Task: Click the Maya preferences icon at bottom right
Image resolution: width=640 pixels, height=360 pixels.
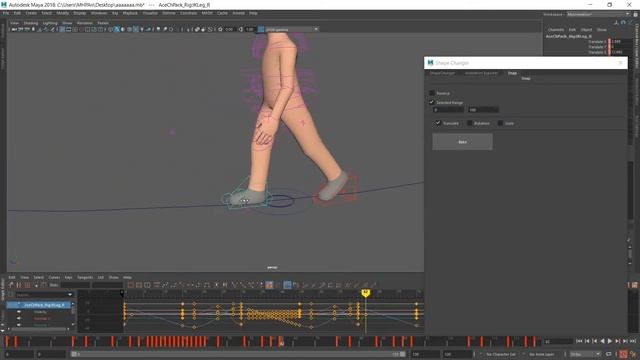Action: coord(633,354)
